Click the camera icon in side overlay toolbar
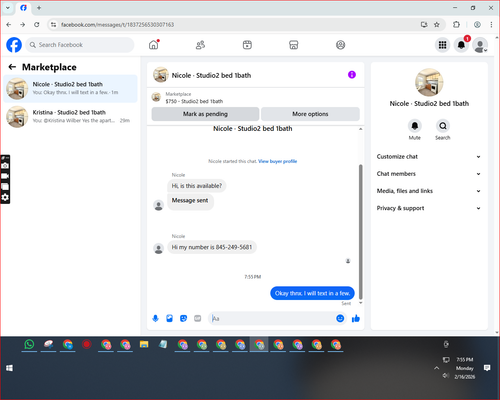500x400 pixels. pos(5,166)
